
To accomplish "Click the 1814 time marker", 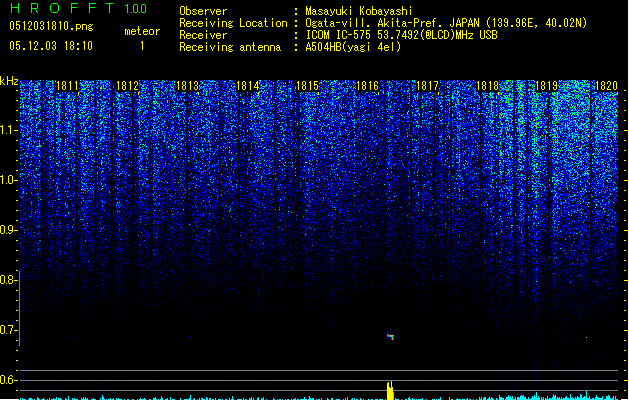I will click(248, 86).
